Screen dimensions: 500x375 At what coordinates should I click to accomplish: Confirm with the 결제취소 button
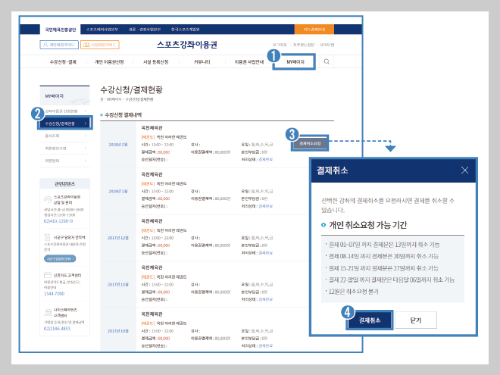pyautogui.click(x=370, y=320)
